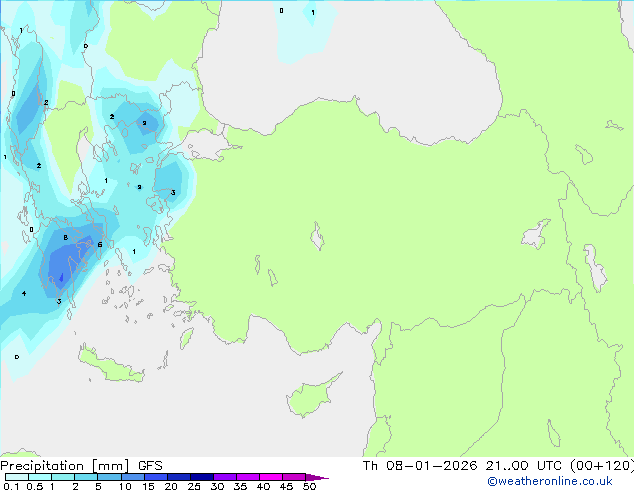Click the 35–40 mm legend swatch
The image size is (634, 490).
click(x=248, y=477)
